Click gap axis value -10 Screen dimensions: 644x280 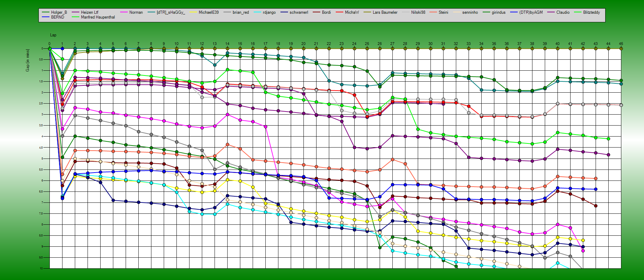click(41, 268)
